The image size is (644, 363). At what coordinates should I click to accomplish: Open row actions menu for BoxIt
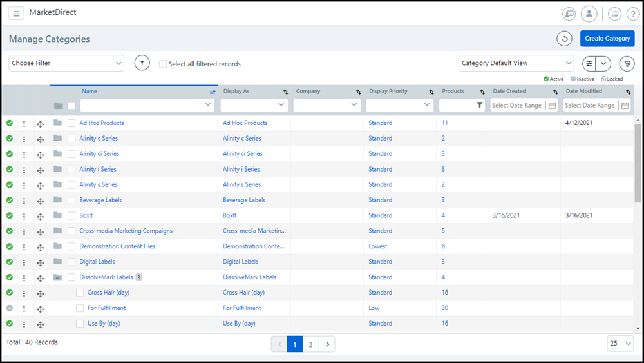click(24, 216)
